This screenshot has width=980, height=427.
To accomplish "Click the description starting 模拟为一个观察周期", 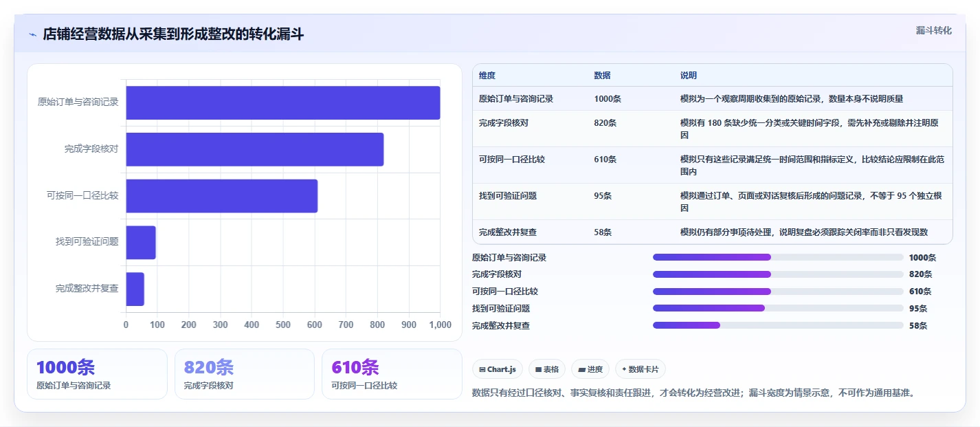I will point(792,99).
